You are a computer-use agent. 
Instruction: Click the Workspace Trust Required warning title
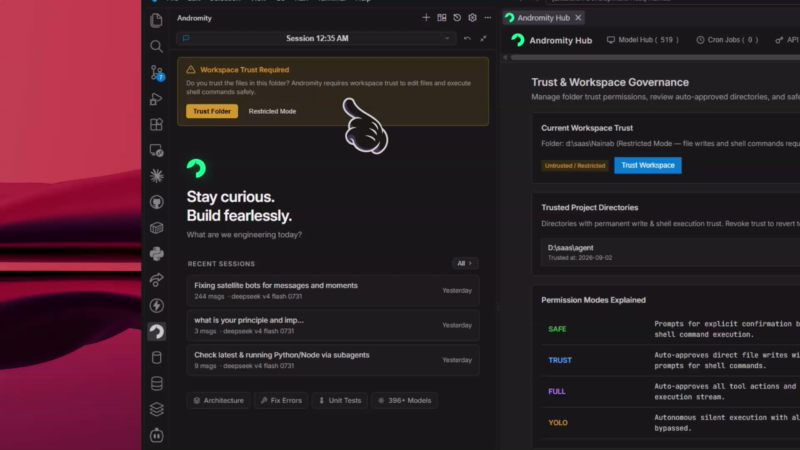pyautogui.click(x=244, y=70)
